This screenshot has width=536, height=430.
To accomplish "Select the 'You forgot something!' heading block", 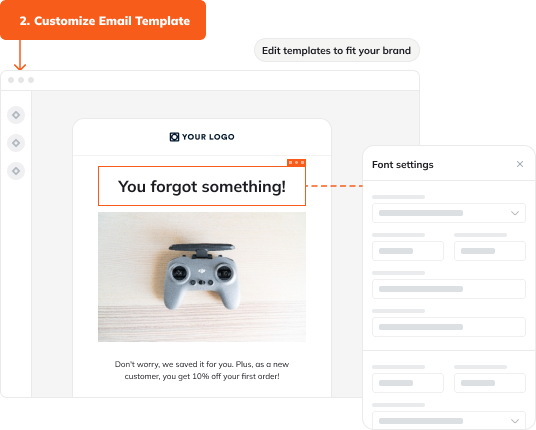I will pyautogui.click(x=202, y=186).
